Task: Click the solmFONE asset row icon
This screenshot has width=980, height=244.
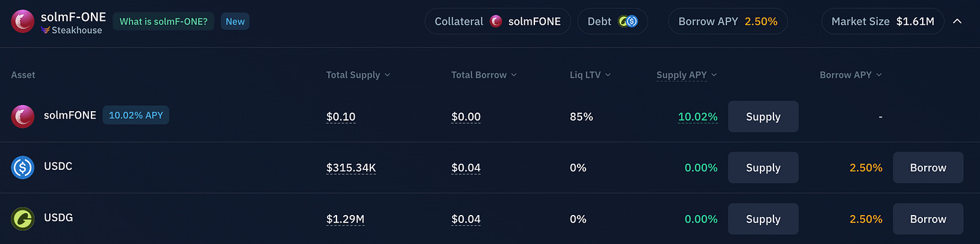Action: (23, 117)
